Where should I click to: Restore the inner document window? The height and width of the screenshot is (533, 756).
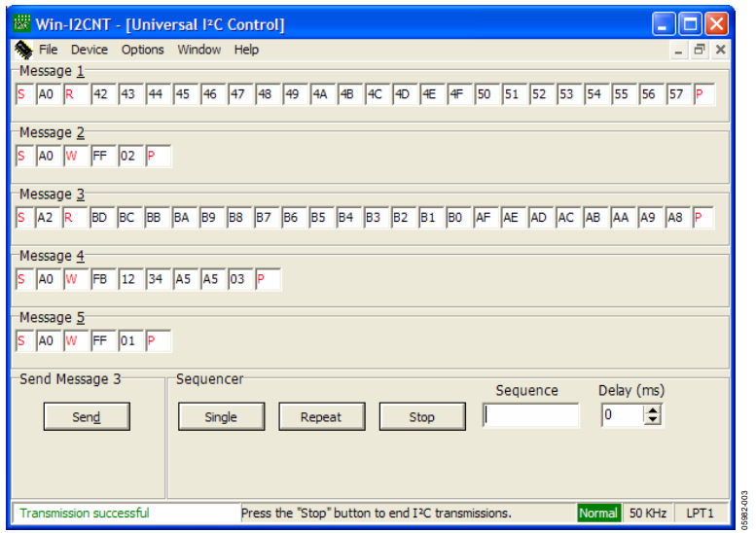(x=701, y=50)
